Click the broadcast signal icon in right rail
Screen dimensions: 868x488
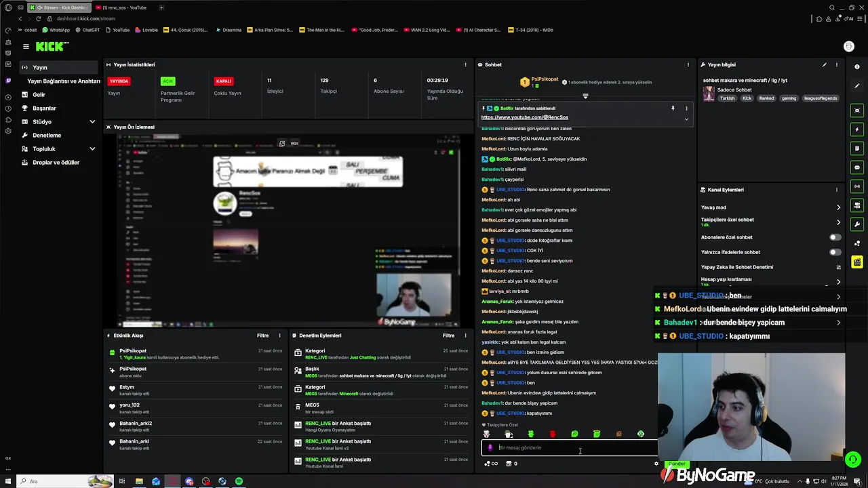(x=857, y=186)
